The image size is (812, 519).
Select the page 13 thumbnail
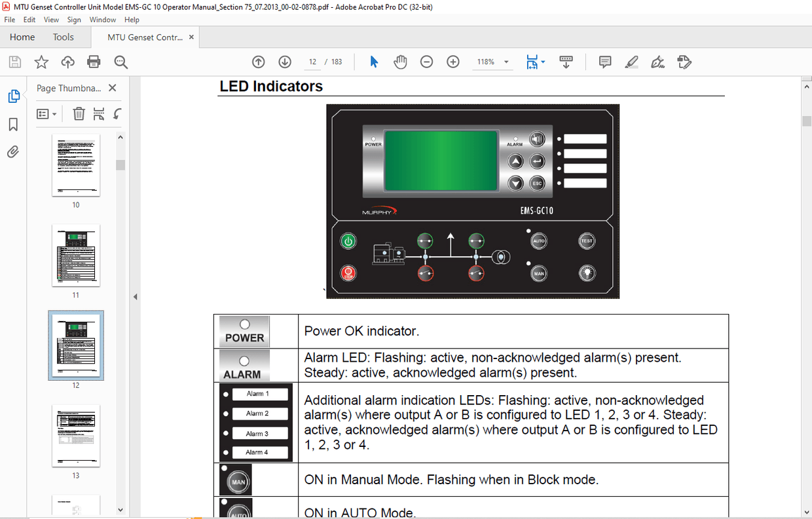coord(76,435)
